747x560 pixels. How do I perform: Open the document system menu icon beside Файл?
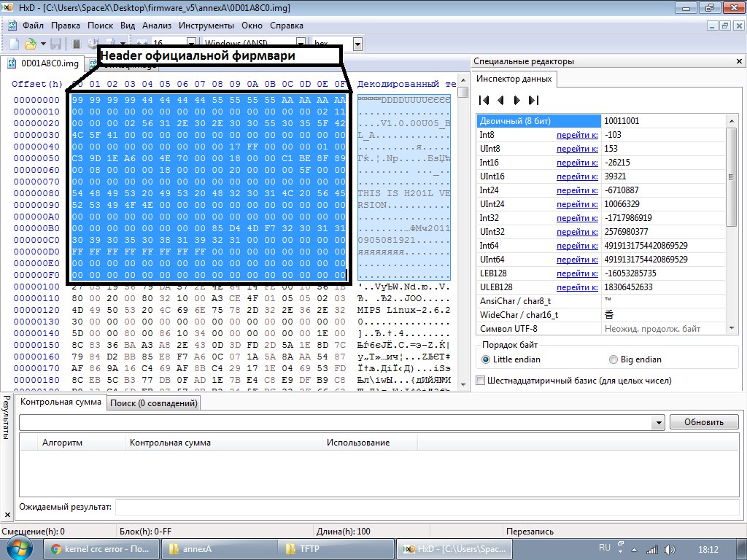coord(12,26)
